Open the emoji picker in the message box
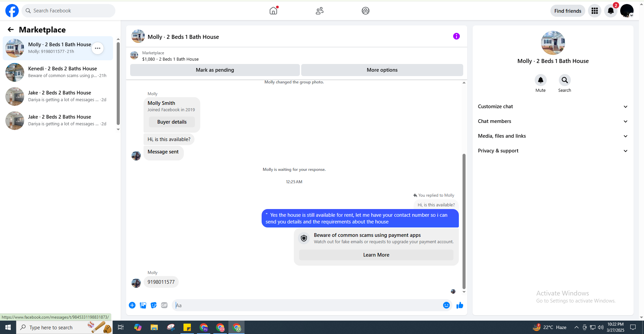Image resolution: width=644 pixels, height=334 pixels. coord(446,305)
